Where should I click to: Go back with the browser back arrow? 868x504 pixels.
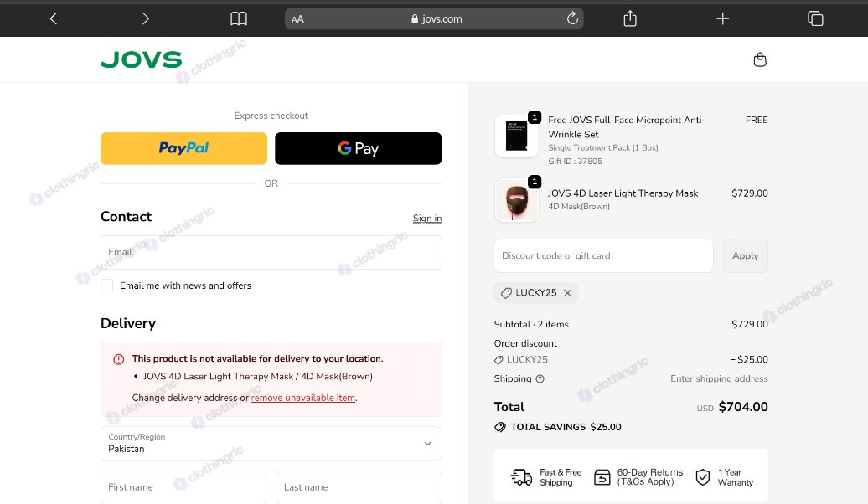pyautogui.click(x=54, y=18)
